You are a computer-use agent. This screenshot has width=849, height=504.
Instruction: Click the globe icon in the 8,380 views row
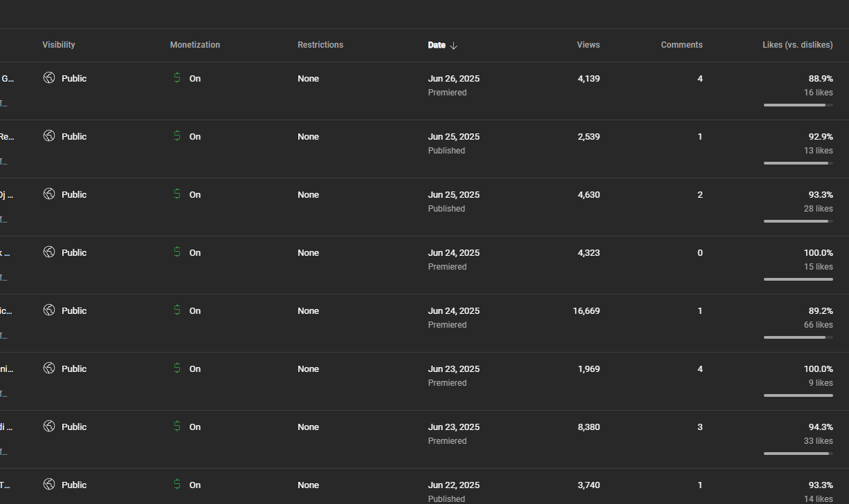[48, 426]
